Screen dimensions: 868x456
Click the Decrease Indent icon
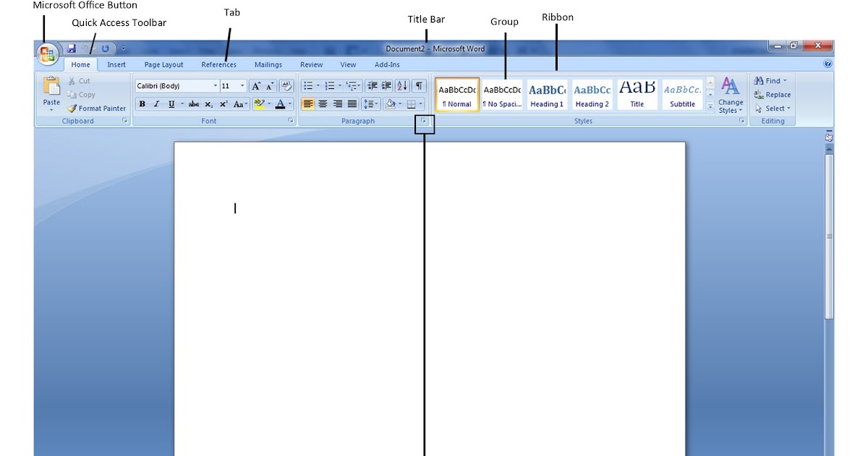point(373,85)
